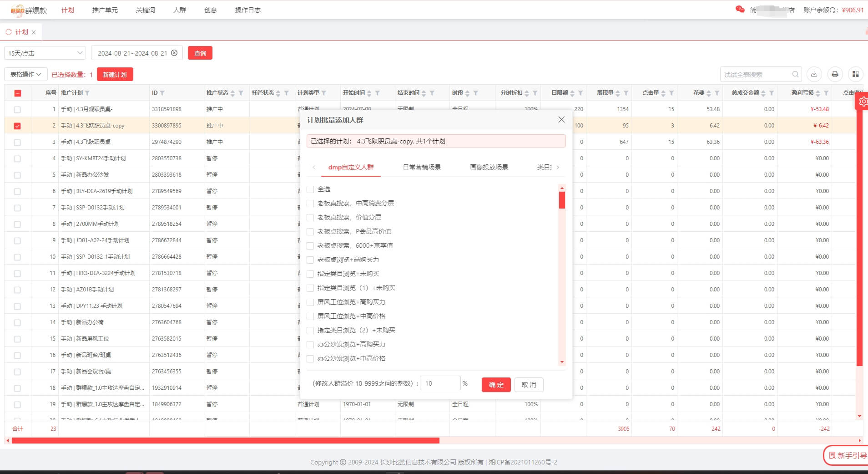Confirm with the 确定 button
Screen dimensions: 868x474
coord(496,385)
